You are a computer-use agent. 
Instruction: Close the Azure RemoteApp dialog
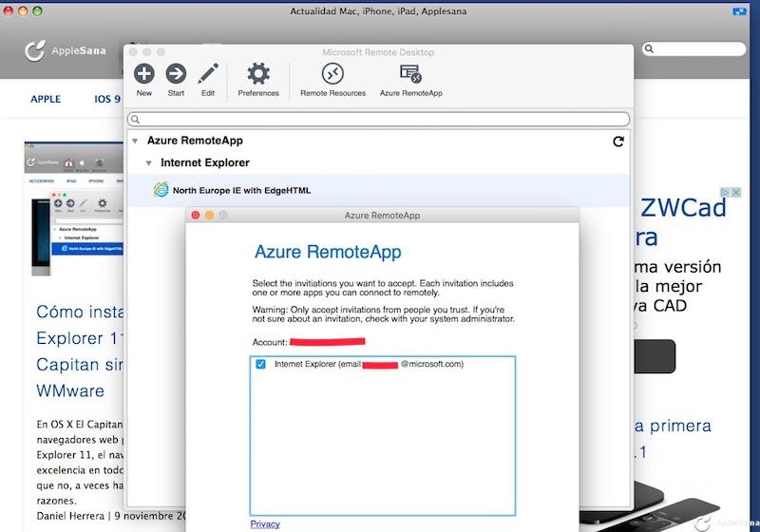196,215
